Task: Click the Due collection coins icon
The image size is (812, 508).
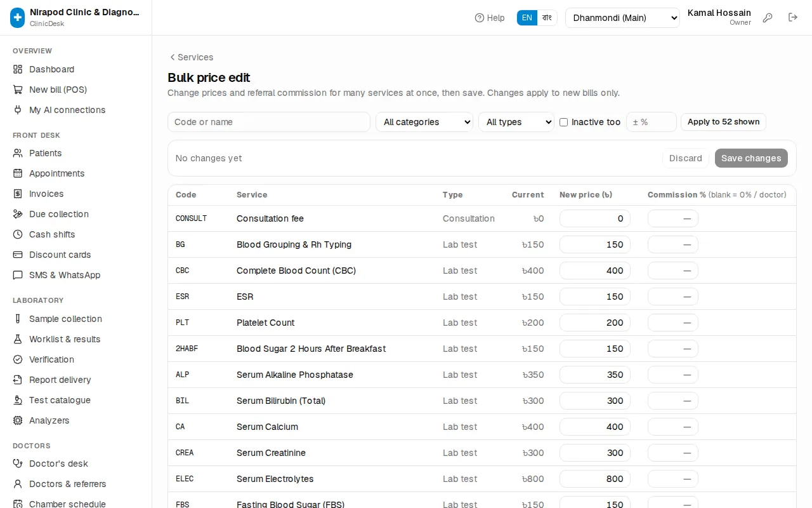Action: pyautogui.click(x=18, y=214)
